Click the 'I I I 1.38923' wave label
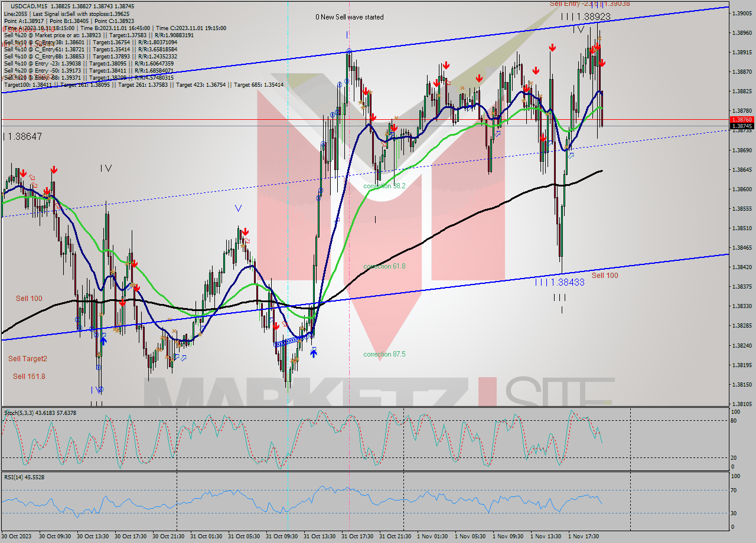Image resolution: width=756 pixels, height=543 pixels. pyautogui.click(x=586, y=17)
